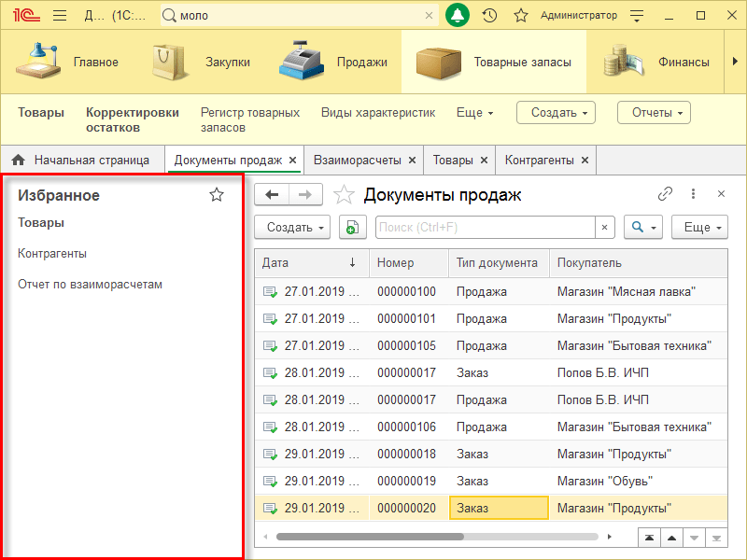
Task: Expand the Еще menu in list form
Action: point(699,227)
